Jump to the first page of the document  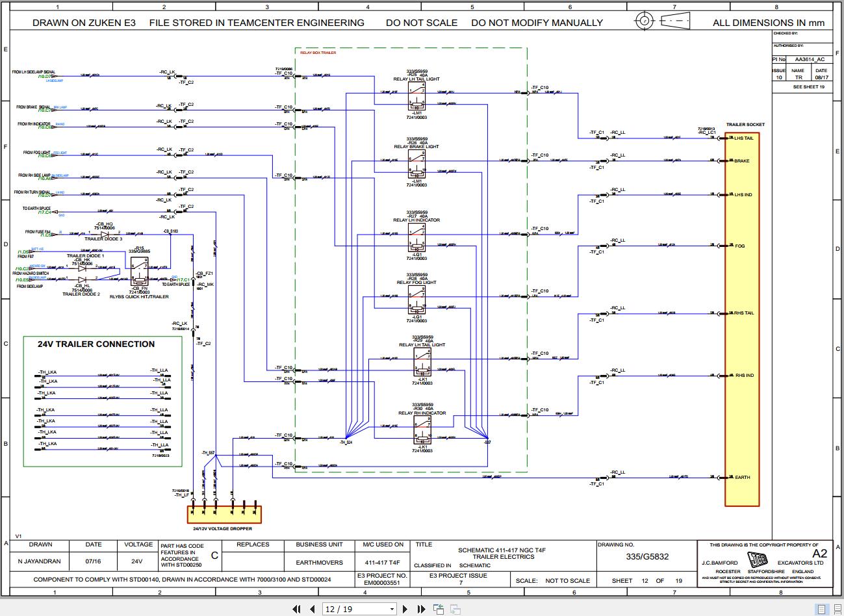pyautogui.click(x=297, y=609)
